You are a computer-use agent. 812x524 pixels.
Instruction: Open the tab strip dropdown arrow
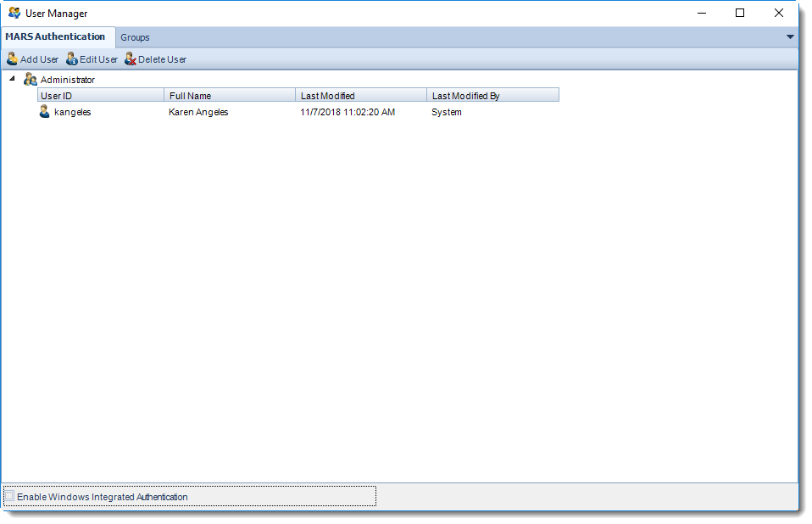click(x=790, y=36)
